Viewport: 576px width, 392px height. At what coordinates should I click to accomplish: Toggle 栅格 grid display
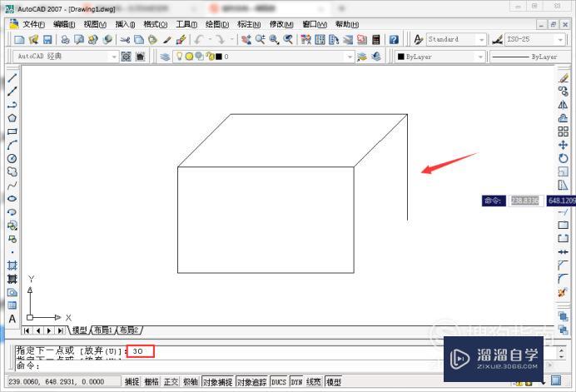(151, 382)
